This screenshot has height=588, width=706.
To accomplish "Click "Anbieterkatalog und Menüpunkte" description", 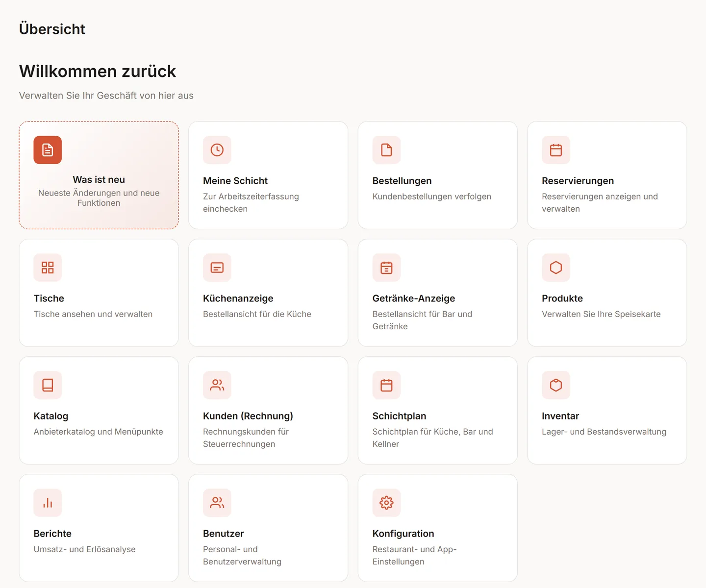I will pyautogui.click(x=99, y=432).
